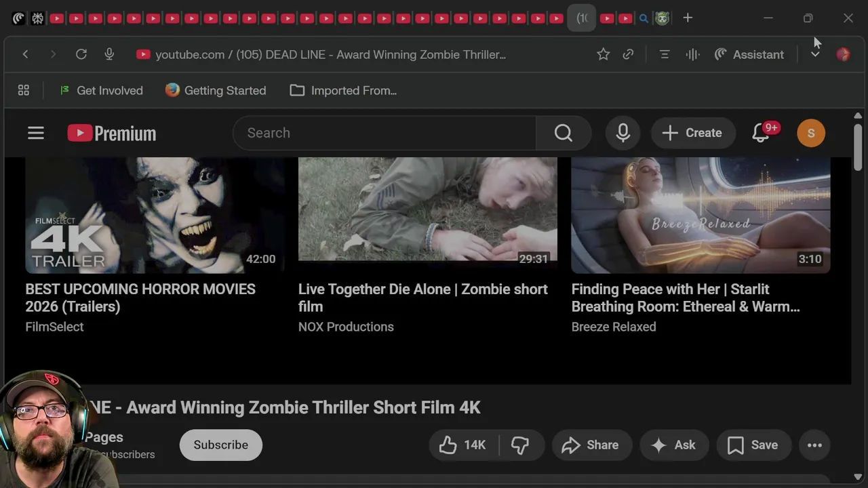Select the active tab labeled (10

582,18
